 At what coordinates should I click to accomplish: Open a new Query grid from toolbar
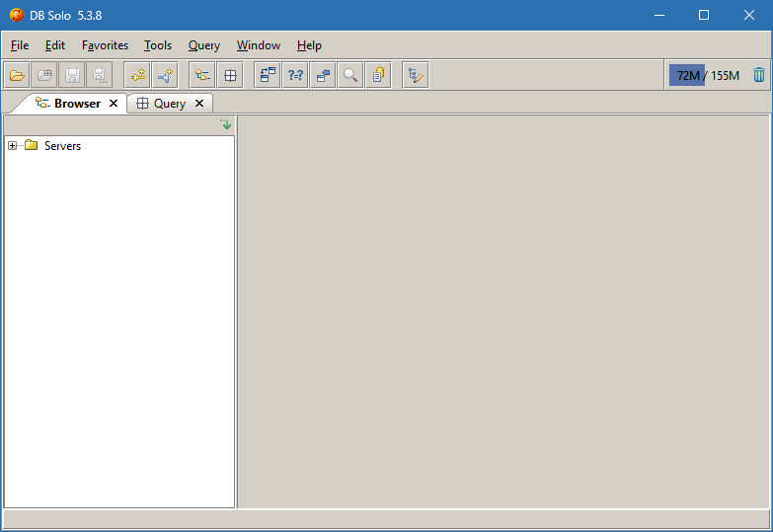click(x=229, y=75)
